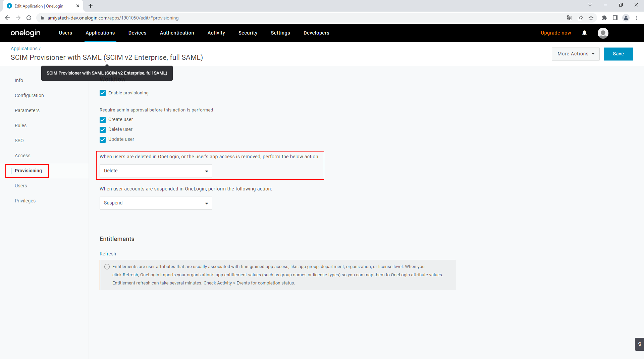Screen dimensions: 644x359
Task: Open a new browser tab
Action: click(91, 6)
